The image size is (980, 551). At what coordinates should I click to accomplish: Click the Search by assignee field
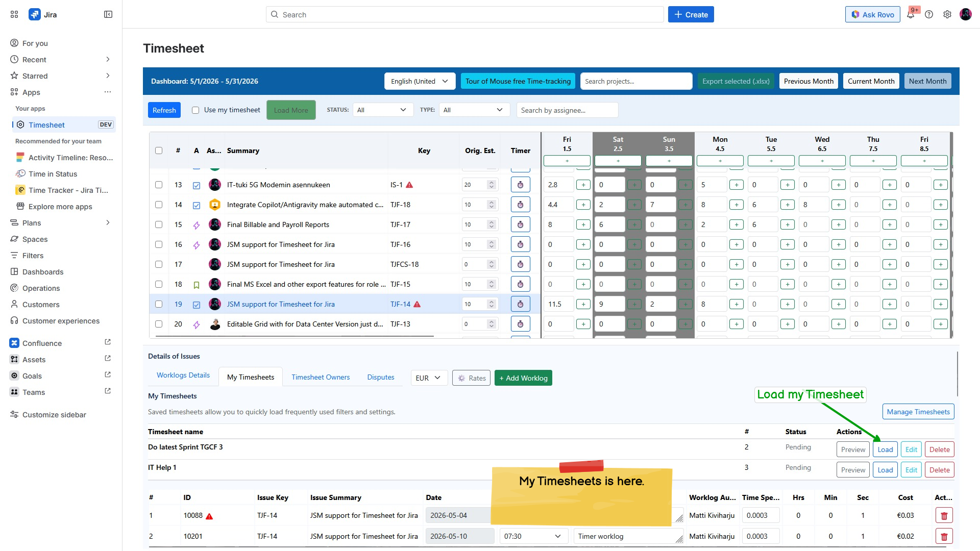[567, 110]
